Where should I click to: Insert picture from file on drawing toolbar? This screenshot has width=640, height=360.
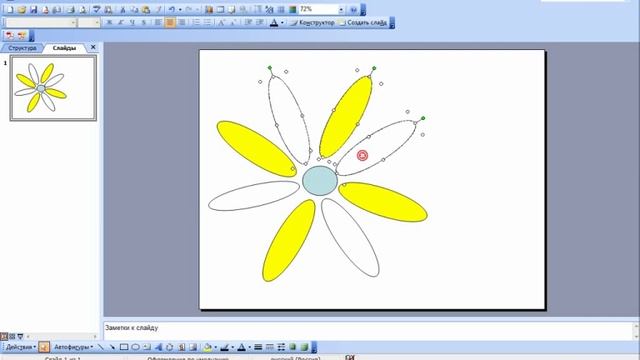(x=193, y=347)
